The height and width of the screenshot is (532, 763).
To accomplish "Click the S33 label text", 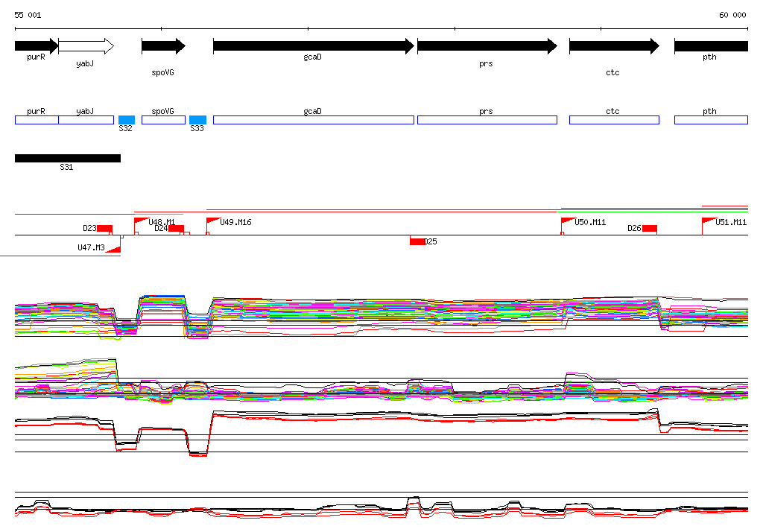I will point(197,128).
